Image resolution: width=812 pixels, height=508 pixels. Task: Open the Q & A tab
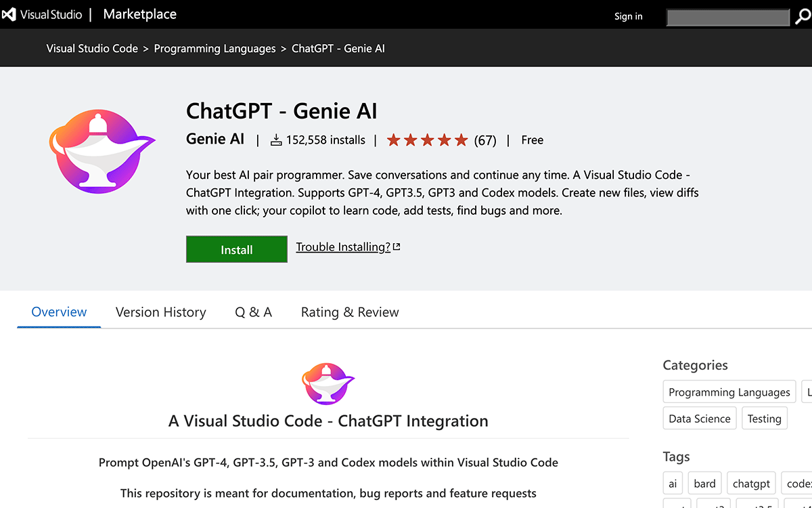(253, 312)
